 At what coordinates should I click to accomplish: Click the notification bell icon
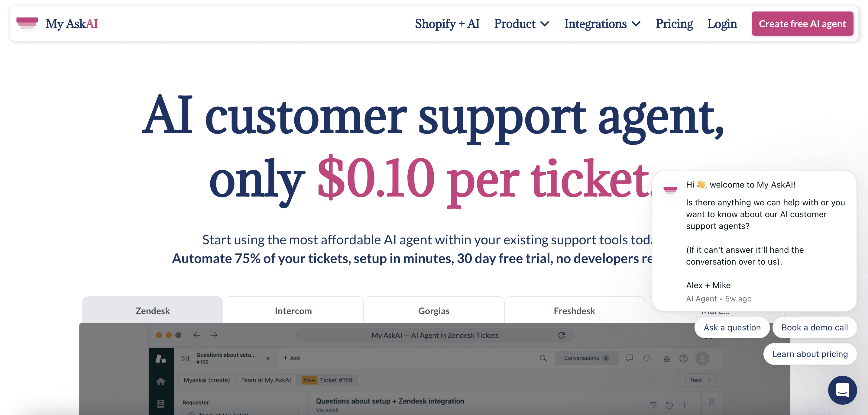[646, 358]
